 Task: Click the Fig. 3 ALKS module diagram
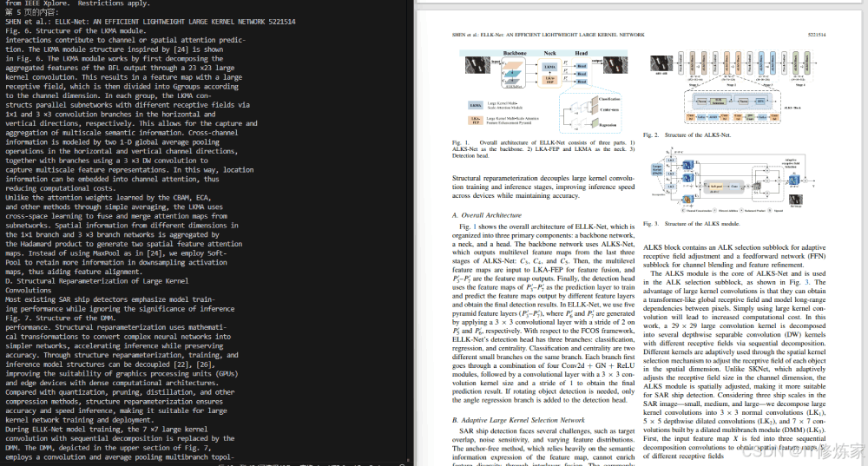[734, 180]
